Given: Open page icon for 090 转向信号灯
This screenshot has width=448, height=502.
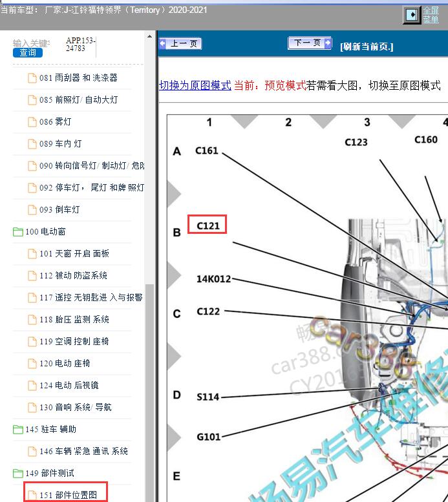Looking at the screenshot, I should point(32,166).
